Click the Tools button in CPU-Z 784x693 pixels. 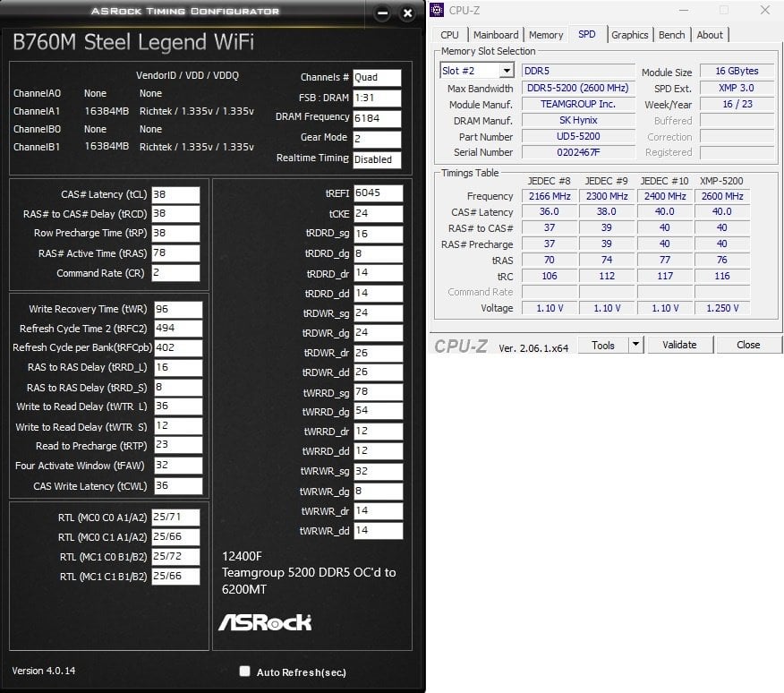tap(603, 346)
